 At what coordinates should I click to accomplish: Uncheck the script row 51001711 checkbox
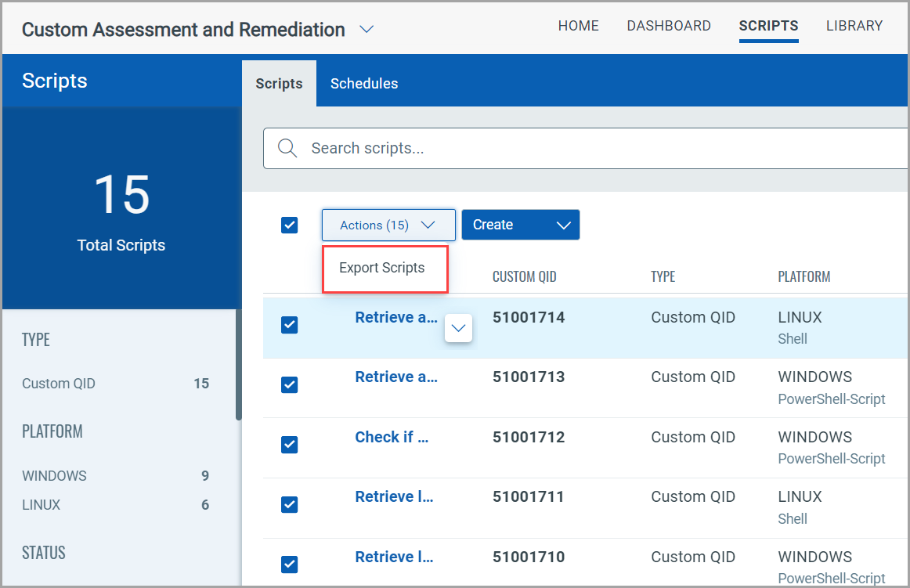coord(289,504)
